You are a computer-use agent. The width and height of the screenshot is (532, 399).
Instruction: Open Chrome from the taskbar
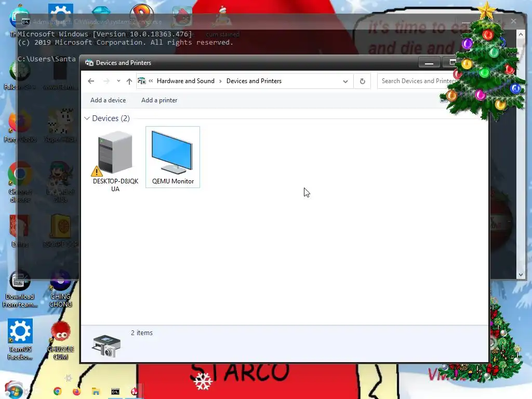pyautogui.click(x=58, y=392)
